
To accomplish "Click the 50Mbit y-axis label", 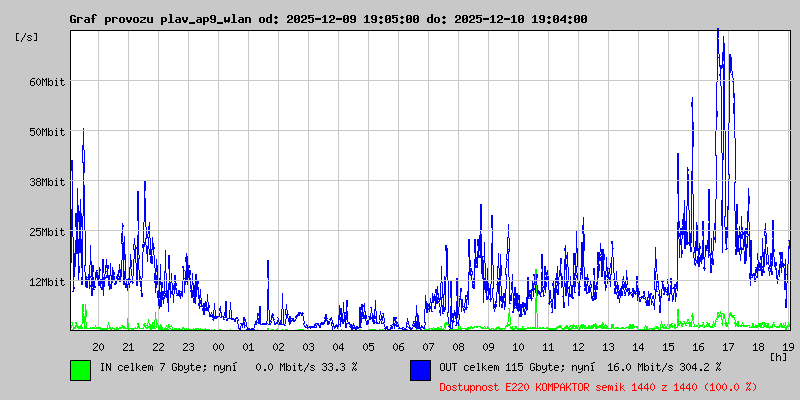I will pyautogui.click(x=47, y=132).
